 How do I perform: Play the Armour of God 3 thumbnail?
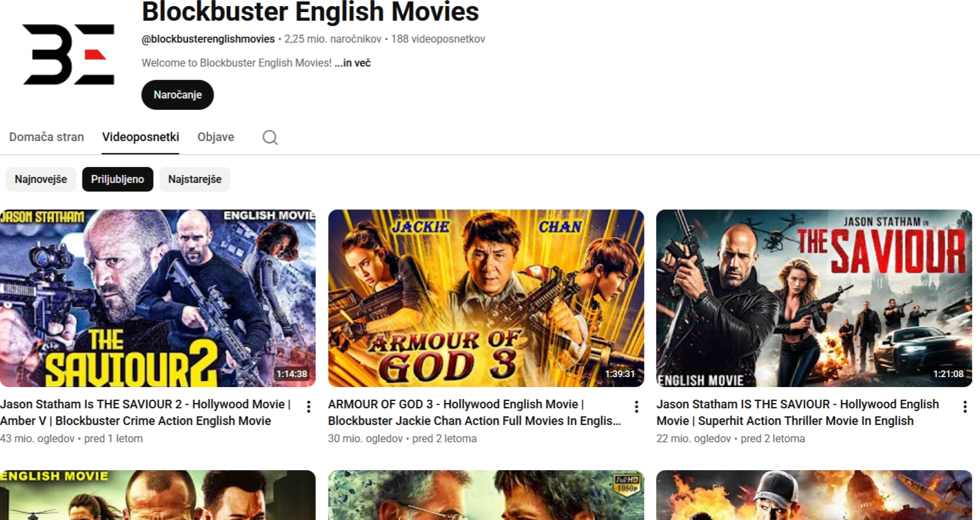(486, 299)
